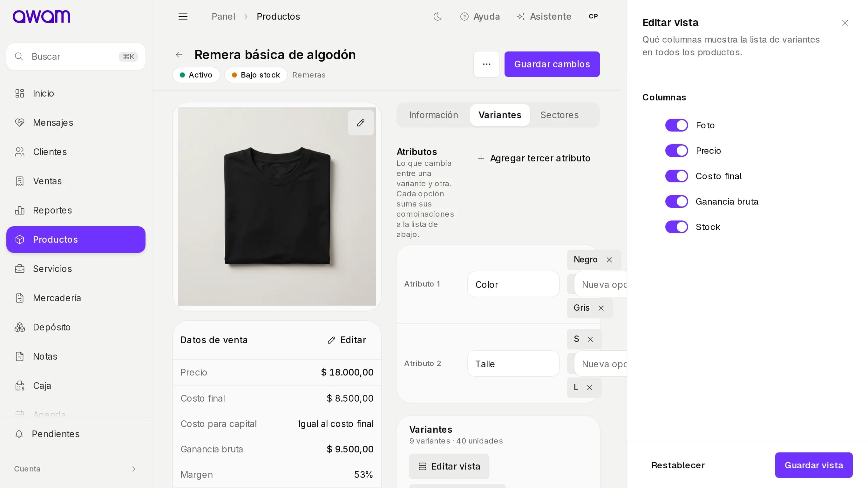This screenshot has height=488, width=868.
Task: Click the Color attribute name field
Action: (513, 284)
